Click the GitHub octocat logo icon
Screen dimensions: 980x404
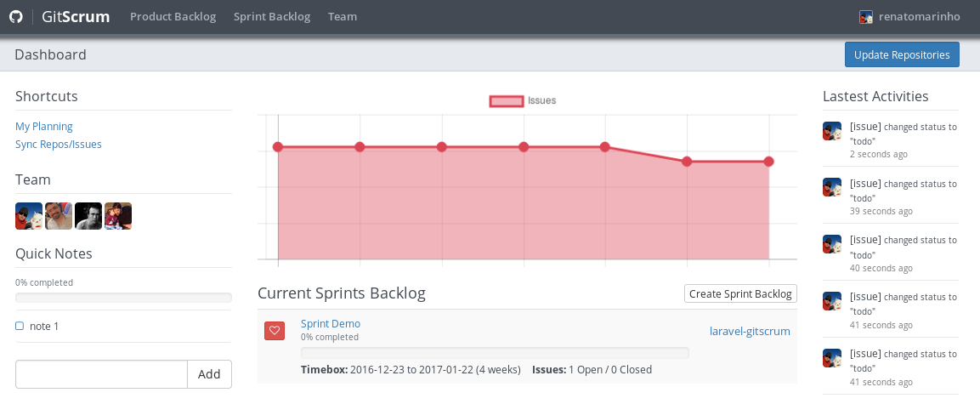pyautogui.click(x=15, y=17)
